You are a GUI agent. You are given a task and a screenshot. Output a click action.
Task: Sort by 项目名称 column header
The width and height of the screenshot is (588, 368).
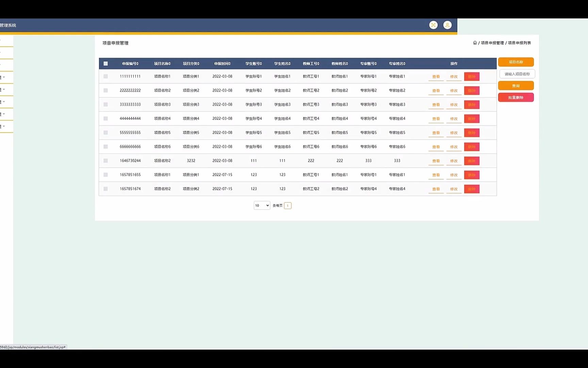[162, 63]
